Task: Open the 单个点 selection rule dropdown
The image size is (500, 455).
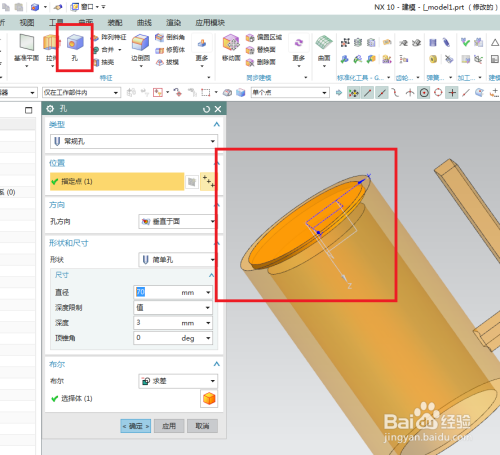Action: (290, 92)
